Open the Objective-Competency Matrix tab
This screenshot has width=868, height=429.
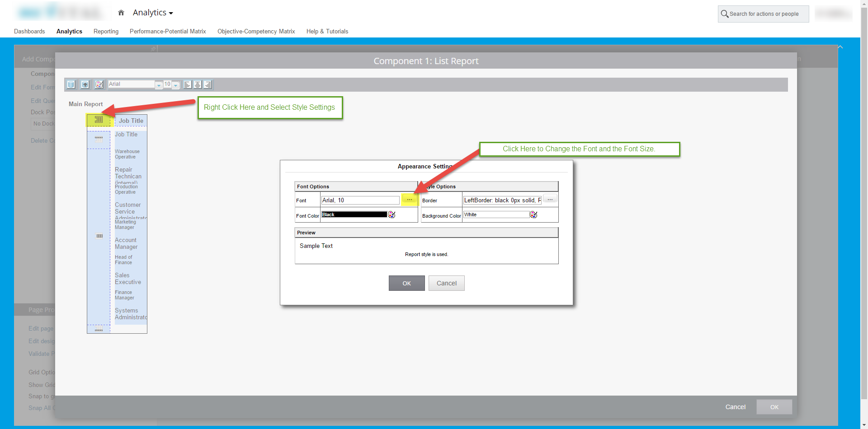point(256,31)
